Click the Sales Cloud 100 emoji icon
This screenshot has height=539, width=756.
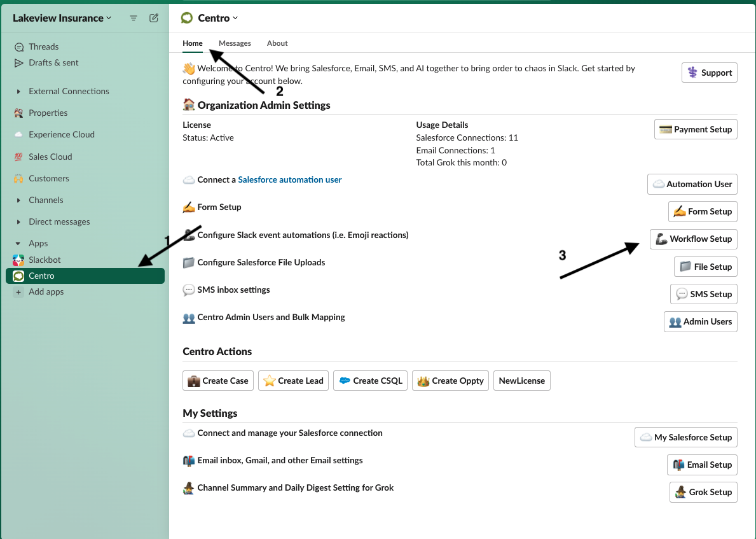pos(18,157)
